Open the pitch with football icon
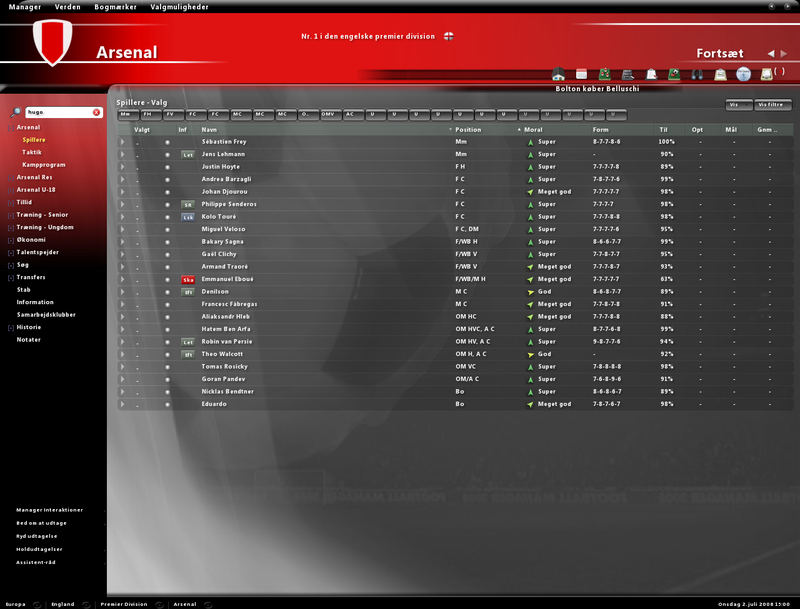Screen dimensions: 800x609 (x=674, y=74)
